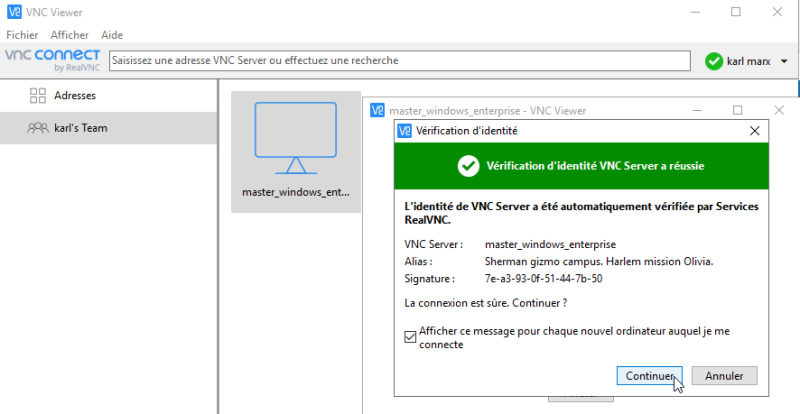
Task: Close the Vérification d'identité dialog
Action: [x=755, y=131]
